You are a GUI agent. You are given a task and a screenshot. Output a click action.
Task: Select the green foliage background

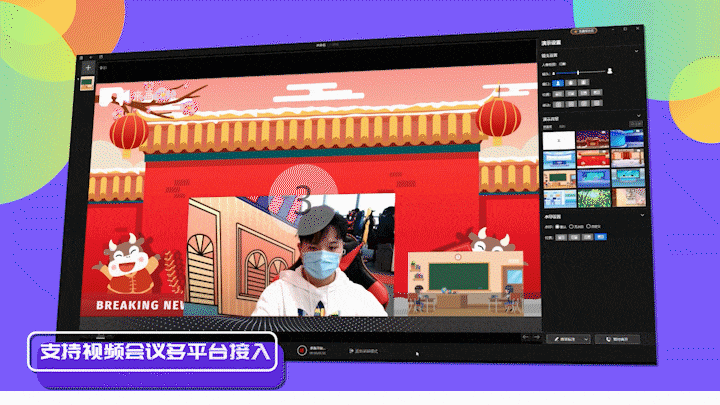tap(594, 198)
